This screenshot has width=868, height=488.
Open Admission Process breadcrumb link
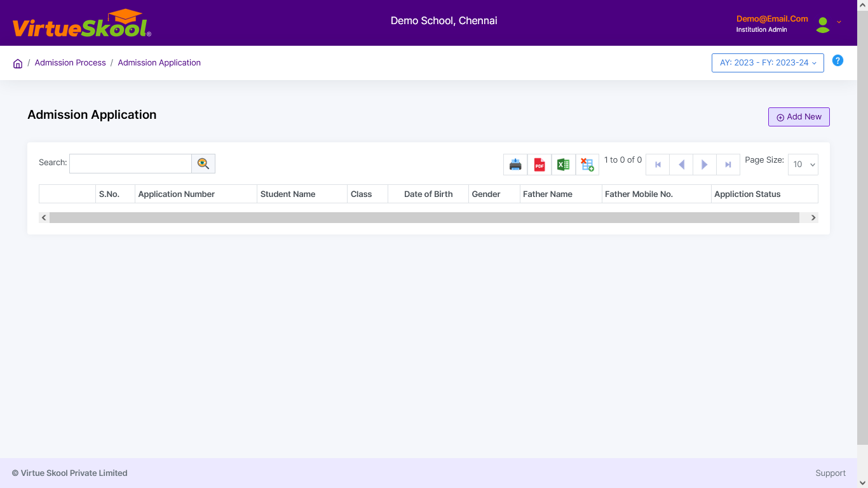(x=71, y=63)
